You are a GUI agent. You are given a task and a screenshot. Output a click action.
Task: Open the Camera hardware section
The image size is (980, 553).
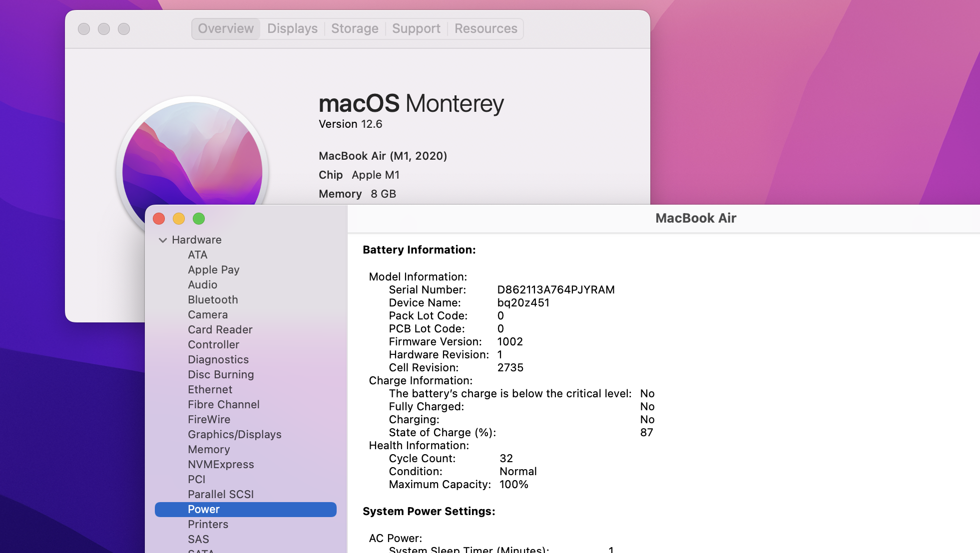pyautogui.click(x=208, y=314)
